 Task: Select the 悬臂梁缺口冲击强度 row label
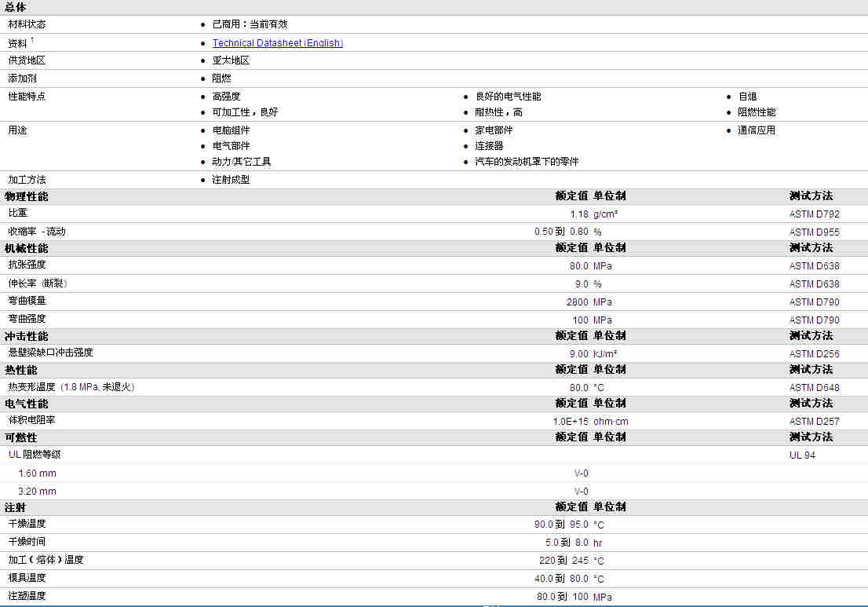50,353
